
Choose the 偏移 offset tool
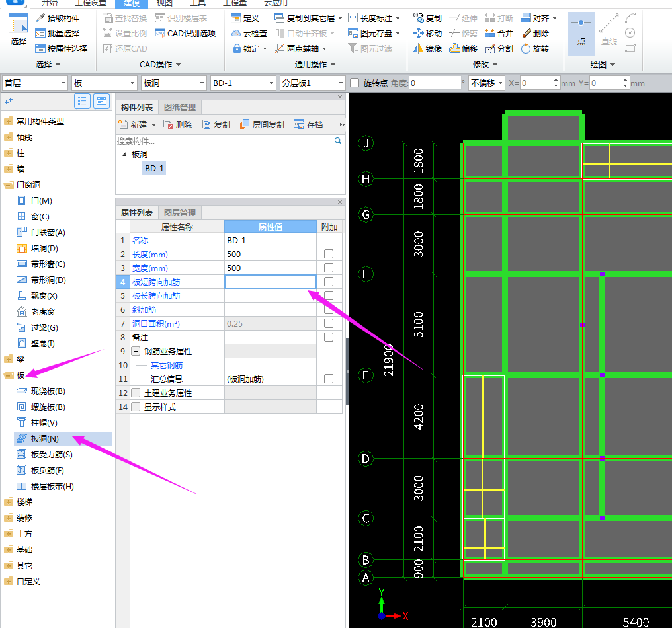463,48
